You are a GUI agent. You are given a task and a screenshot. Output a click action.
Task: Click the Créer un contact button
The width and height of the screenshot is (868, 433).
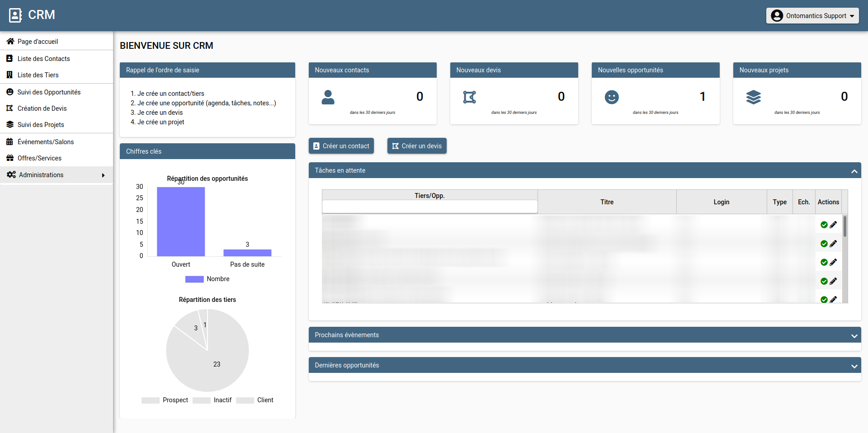click(341, 146)
